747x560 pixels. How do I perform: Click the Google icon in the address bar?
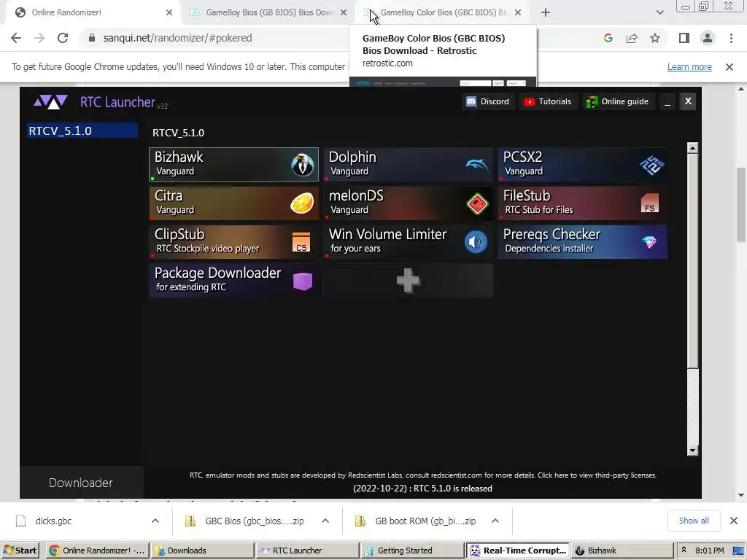point(608,38)
